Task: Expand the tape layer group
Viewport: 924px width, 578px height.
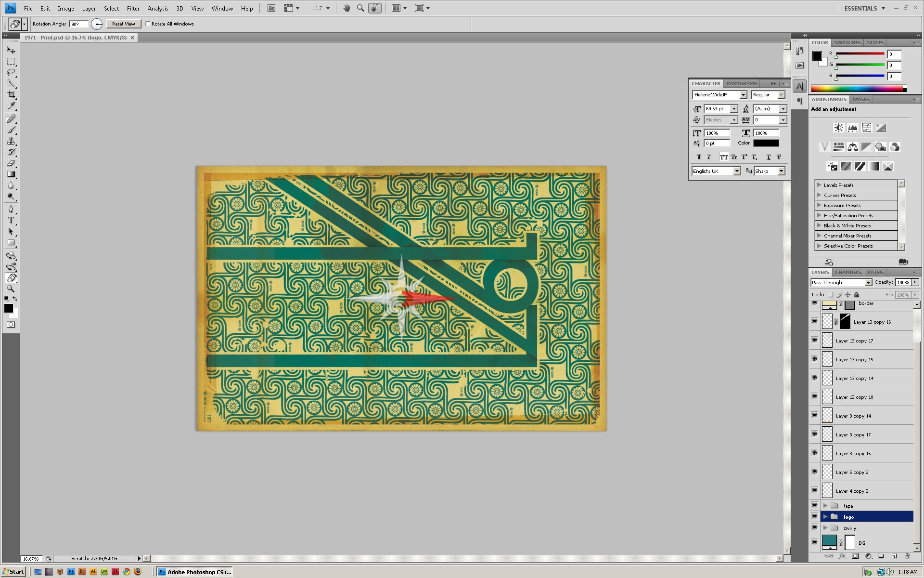Action: click(825, 506)
